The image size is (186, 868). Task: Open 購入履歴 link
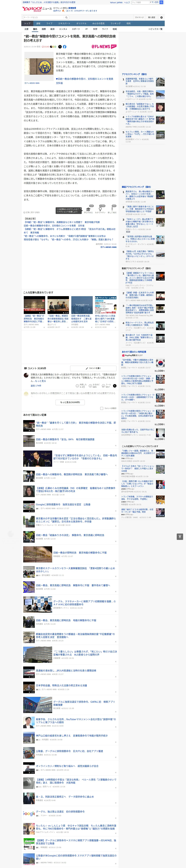(x=152, y=17)
